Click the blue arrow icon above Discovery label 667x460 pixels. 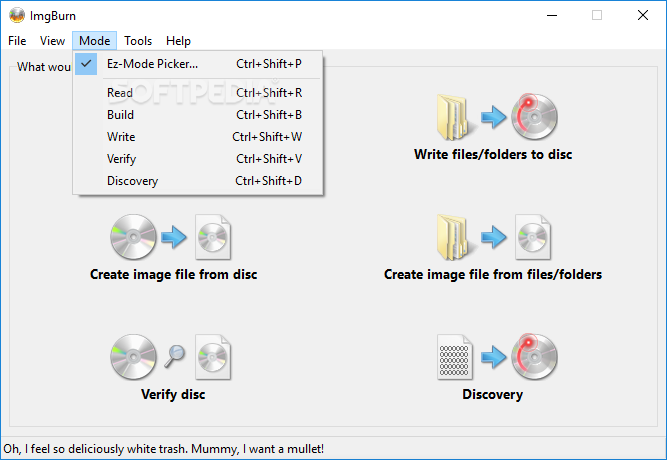pyautogui.click(x=493, y=357)
